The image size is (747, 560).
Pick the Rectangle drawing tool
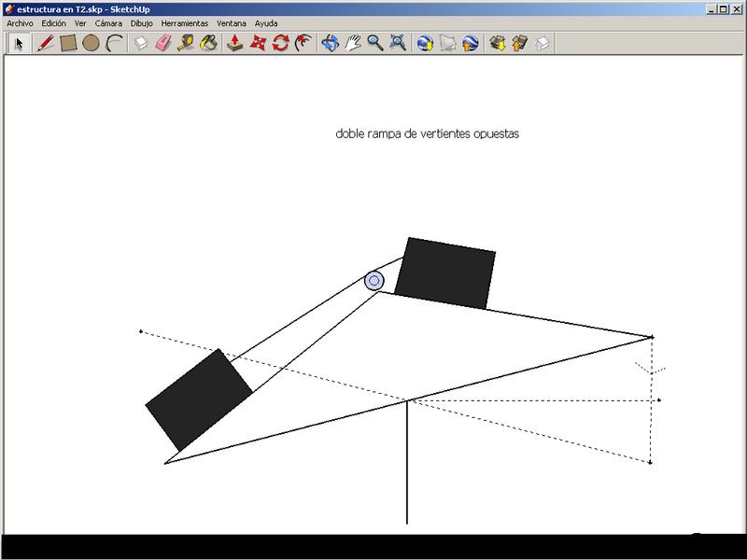(x=68, y=43)
